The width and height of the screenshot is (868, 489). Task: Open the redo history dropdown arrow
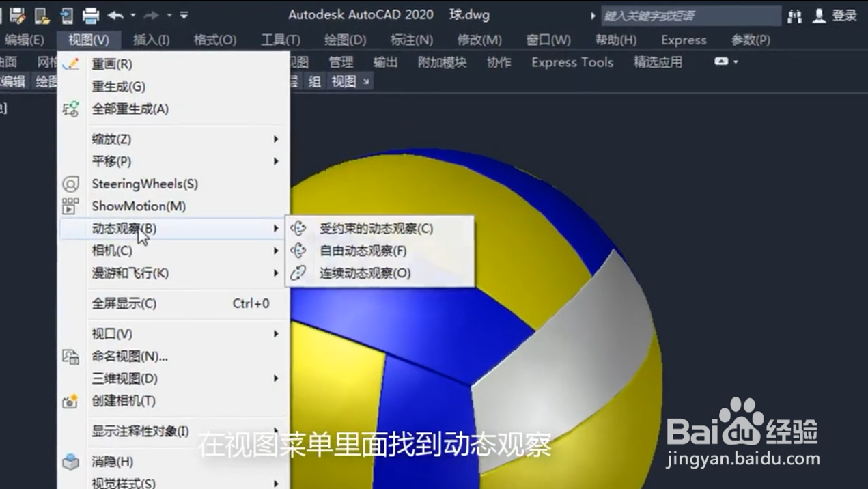(169, 14)
